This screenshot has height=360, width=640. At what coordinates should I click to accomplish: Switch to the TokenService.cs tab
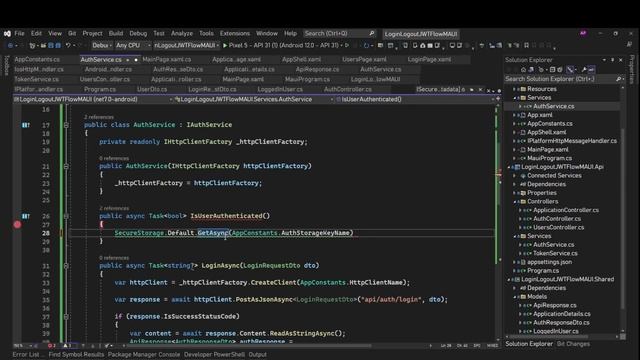[x=37, y=79]
